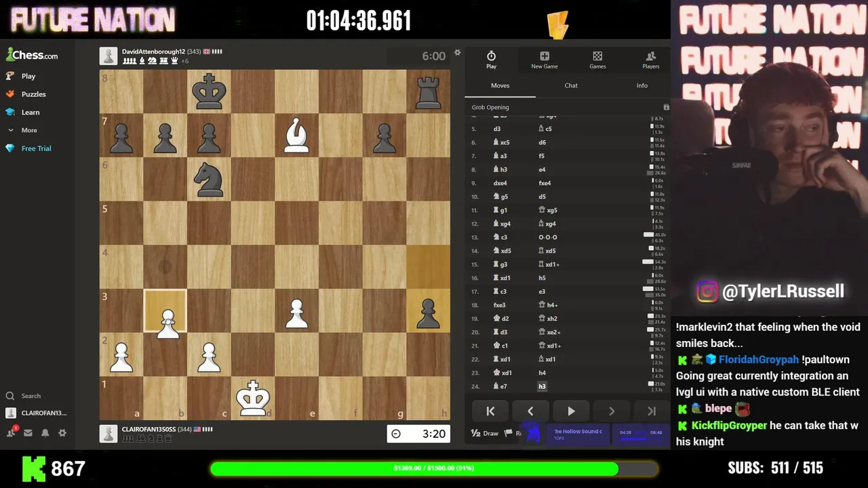Viewport: 868px width, 488px height.
Task: Open board settings gear beside top clock
Action: 457,53
